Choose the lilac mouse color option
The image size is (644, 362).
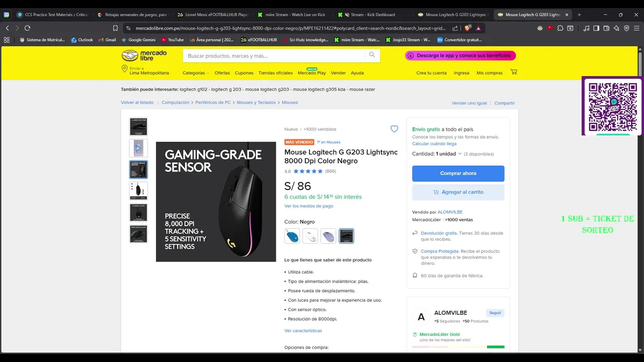328,236
